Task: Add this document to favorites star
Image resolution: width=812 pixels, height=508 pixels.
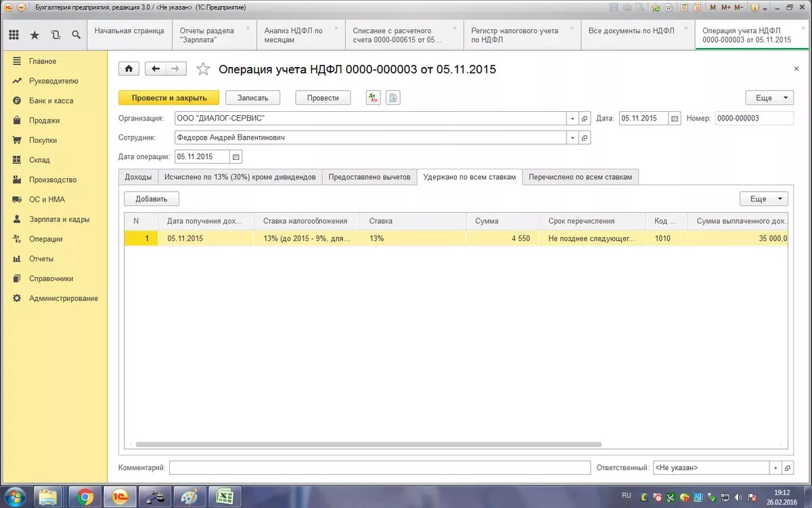Action: pyautogui.click(x=202, y=68)
